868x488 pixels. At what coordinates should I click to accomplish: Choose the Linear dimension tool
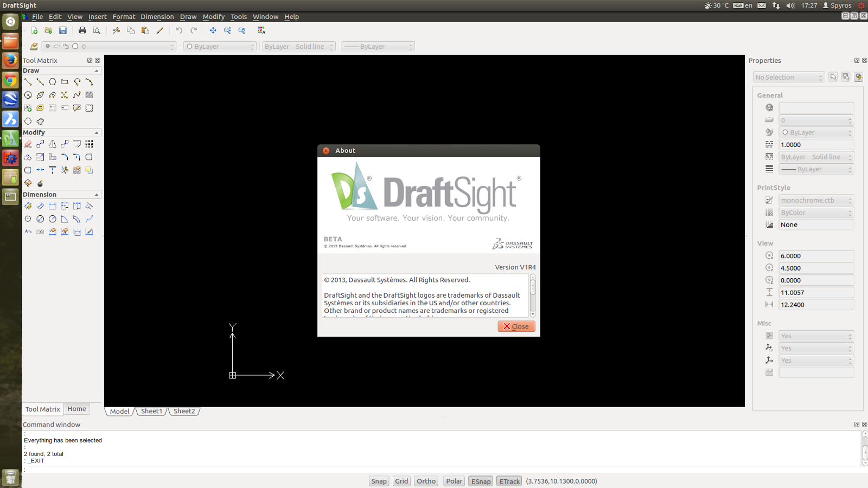53,206
